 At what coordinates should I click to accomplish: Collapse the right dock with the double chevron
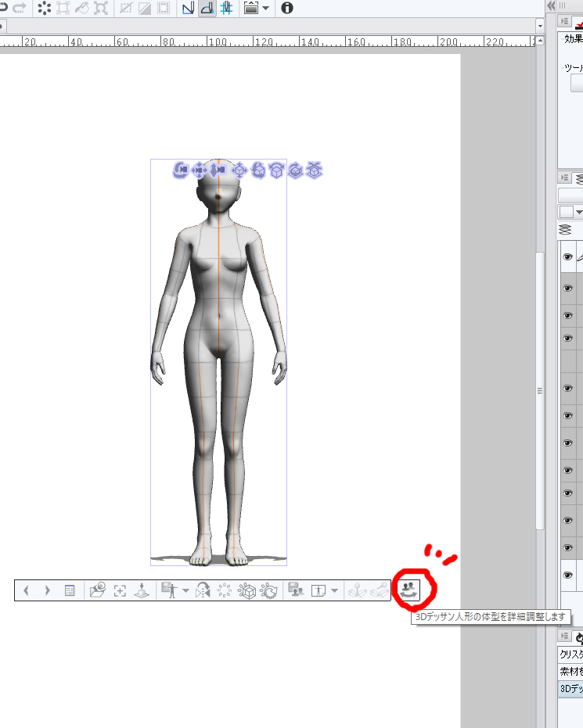pos(551,5)
